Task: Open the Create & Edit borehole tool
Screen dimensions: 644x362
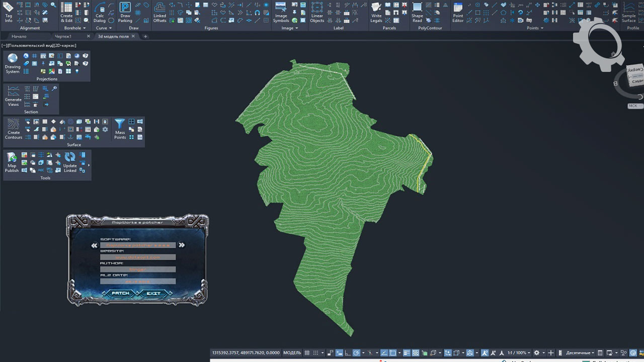Action: pyautogui.click(x=66, y=12)
